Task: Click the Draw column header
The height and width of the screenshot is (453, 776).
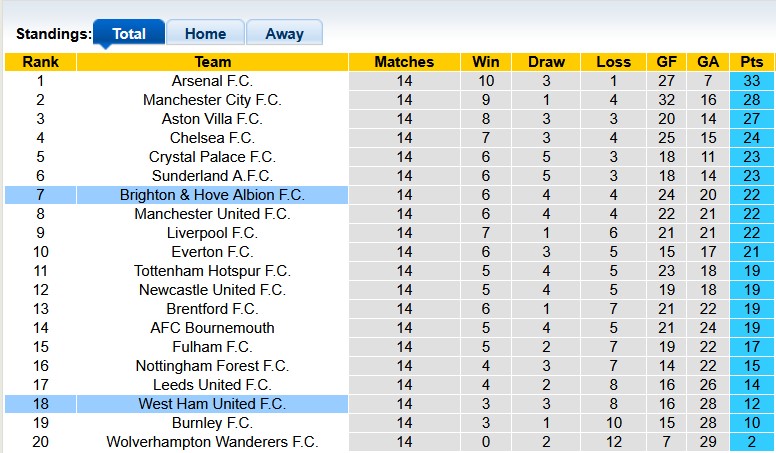Action: click(x=547, y=62)
